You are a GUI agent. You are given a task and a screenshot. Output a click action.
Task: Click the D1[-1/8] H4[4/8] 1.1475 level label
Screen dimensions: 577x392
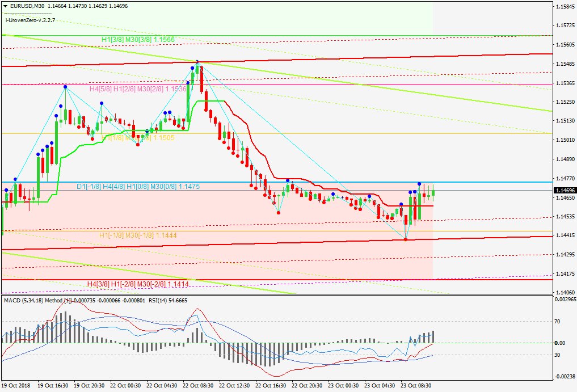138,187
